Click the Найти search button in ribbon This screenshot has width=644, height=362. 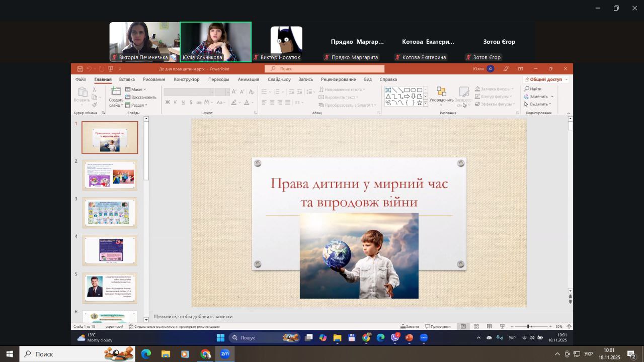(533, 89)
